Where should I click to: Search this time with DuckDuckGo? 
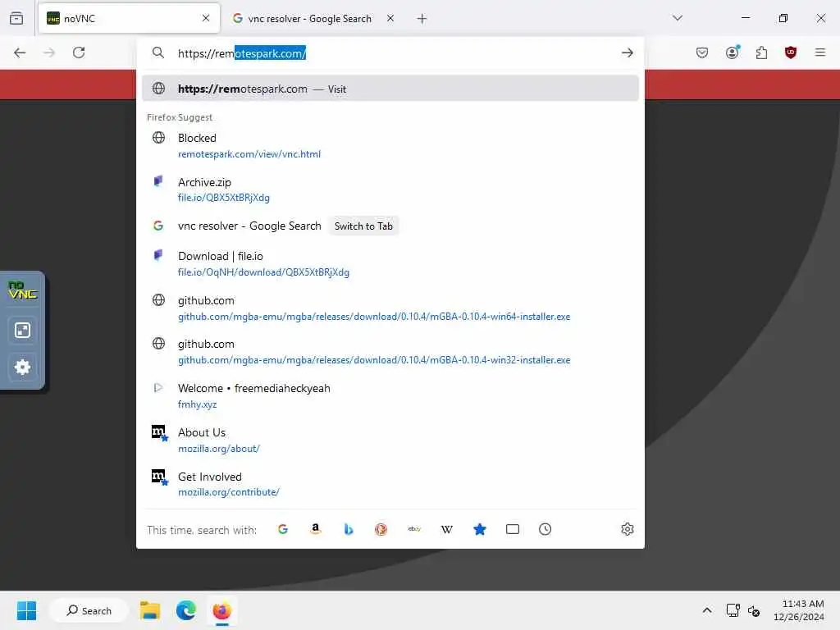click(381, 529)
